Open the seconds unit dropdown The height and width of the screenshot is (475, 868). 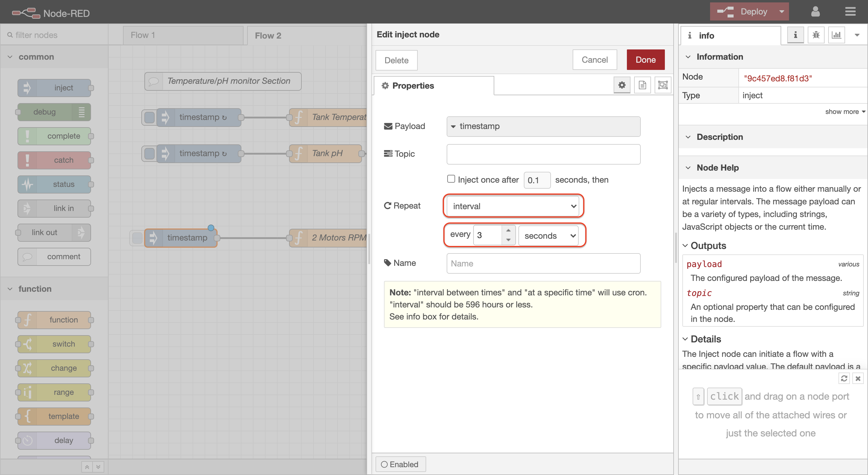(x=549, y=235)
